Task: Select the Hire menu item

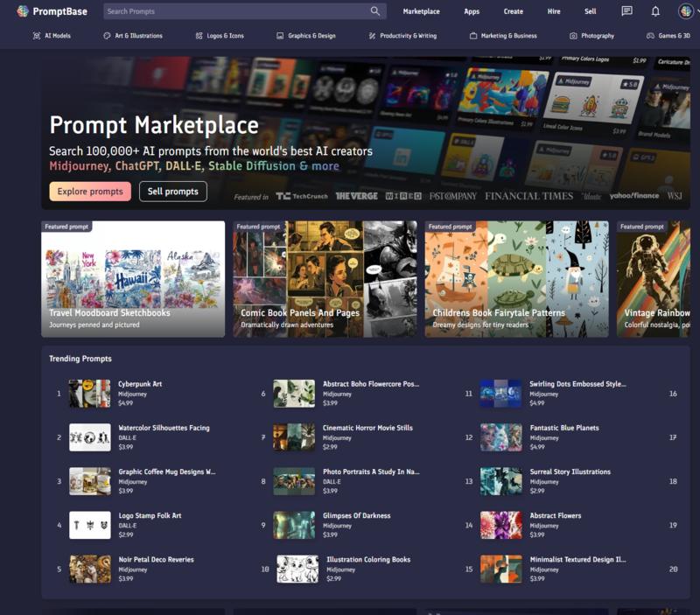Action: pos(554,11)
